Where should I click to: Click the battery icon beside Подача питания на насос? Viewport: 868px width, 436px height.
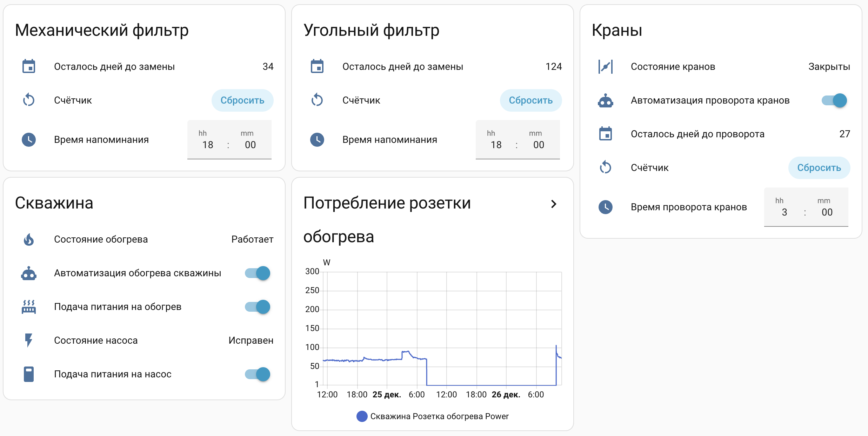tap(29, 374)
